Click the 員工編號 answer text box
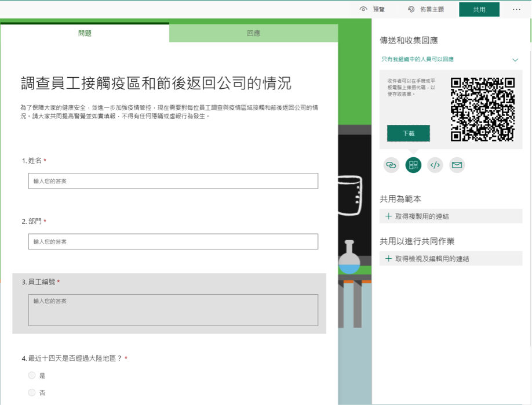The height and width of the screenshot is (405, 532). [x=173, y=310]
